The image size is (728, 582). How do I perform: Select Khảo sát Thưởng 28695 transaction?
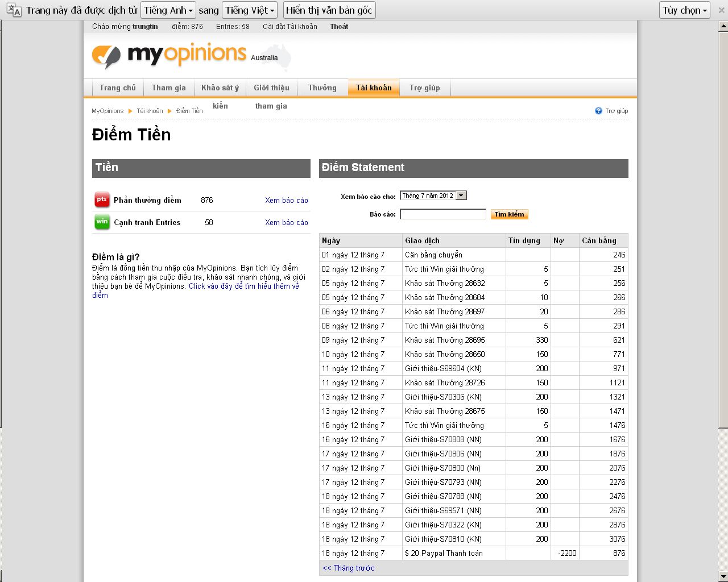pos(474,340)
